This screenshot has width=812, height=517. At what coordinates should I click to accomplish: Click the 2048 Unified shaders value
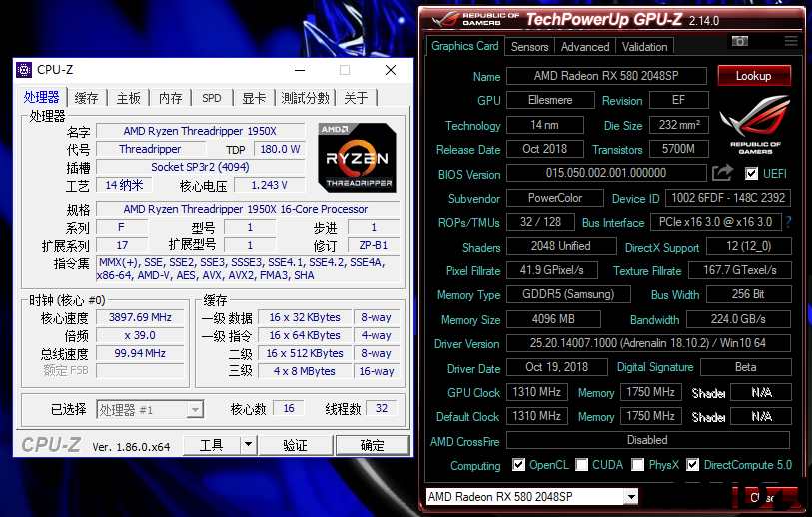click(561, 246)
